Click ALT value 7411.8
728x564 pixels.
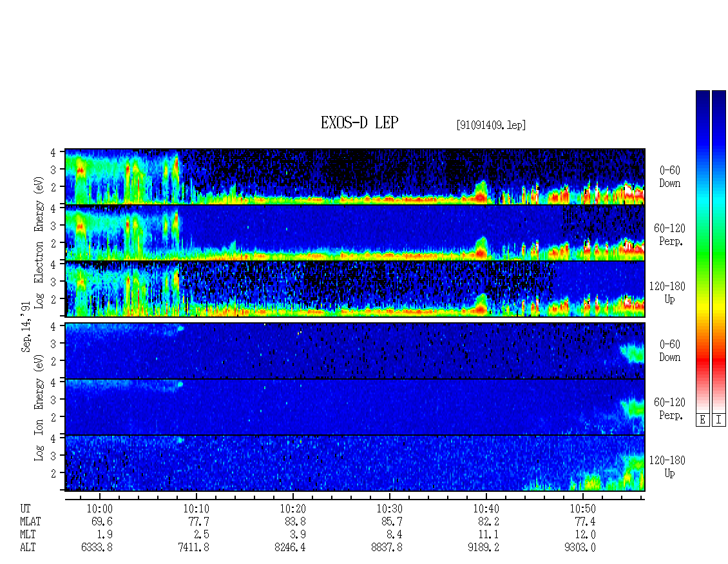coord(193,548)
